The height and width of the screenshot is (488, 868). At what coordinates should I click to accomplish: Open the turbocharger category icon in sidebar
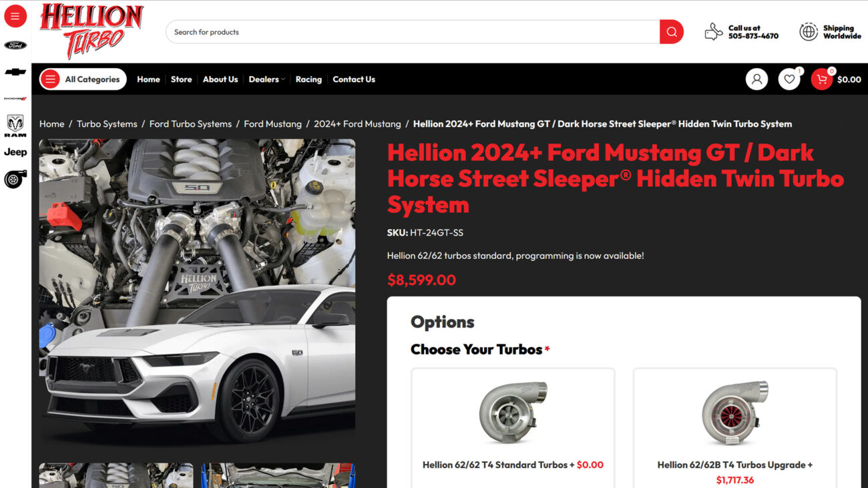(15, 178)
